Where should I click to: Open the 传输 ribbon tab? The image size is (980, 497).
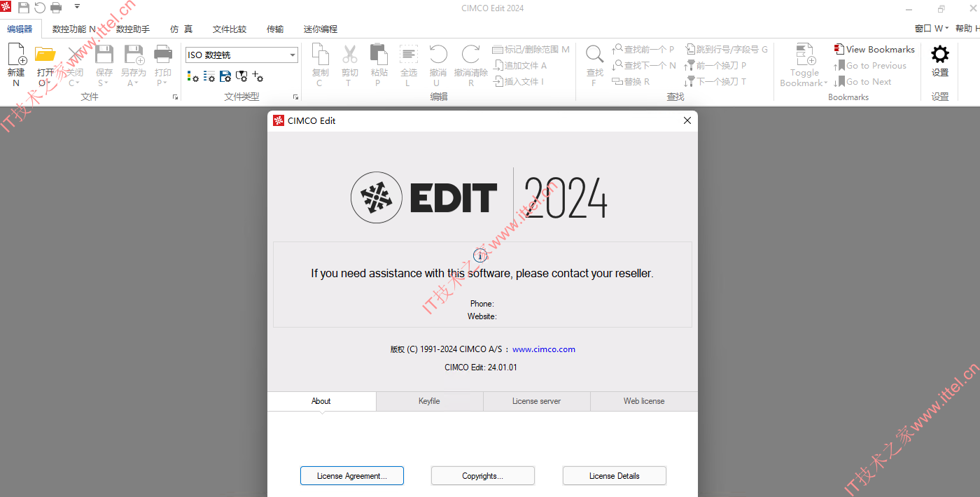[x=275, y=29]
